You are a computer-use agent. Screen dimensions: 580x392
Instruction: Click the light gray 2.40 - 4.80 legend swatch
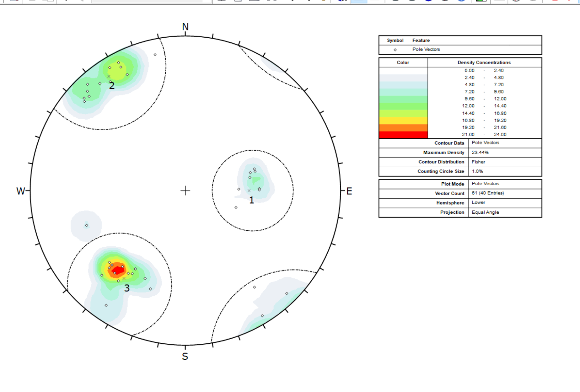(403, 78)
